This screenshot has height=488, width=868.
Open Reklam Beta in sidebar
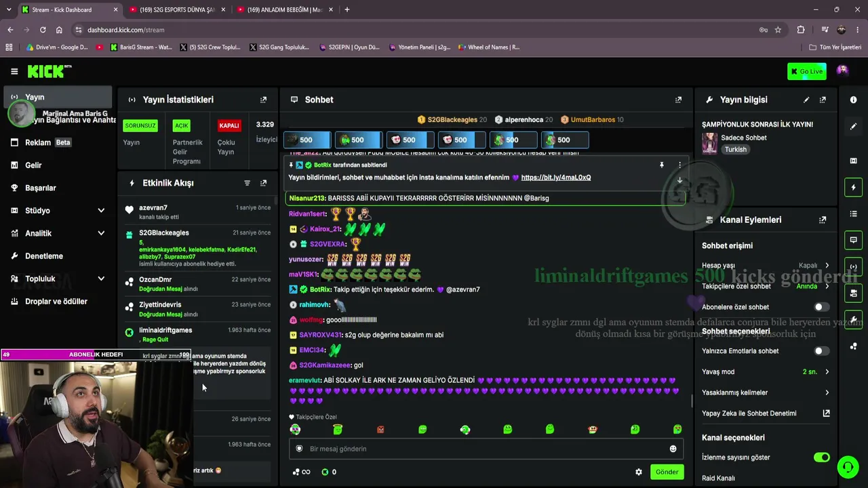(58, 142)
